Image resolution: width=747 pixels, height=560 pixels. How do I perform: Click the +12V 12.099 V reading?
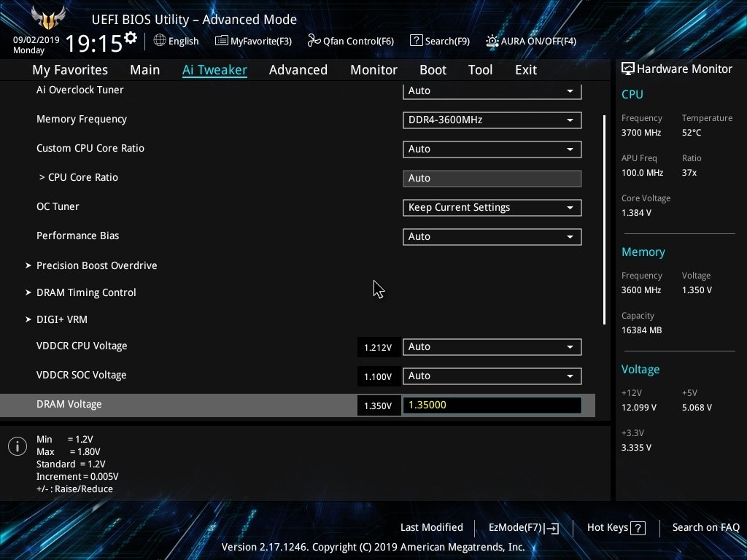639,408
